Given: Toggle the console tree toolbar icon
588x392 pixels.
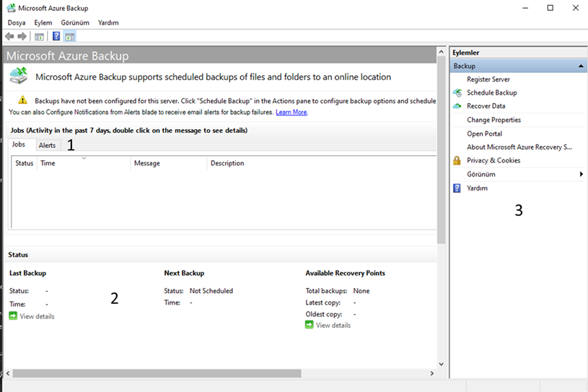Looking at the screenshot, I should click(39, 36).
